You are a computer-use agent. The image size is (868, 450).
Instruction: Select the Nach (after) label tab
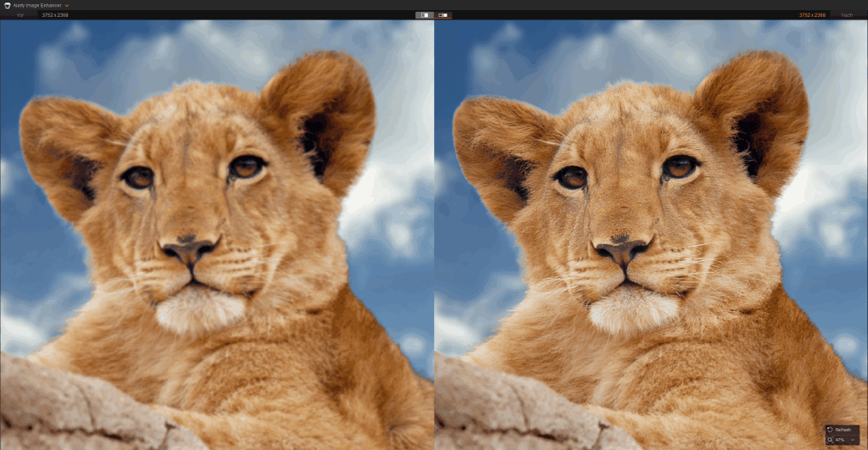(847, 15)
